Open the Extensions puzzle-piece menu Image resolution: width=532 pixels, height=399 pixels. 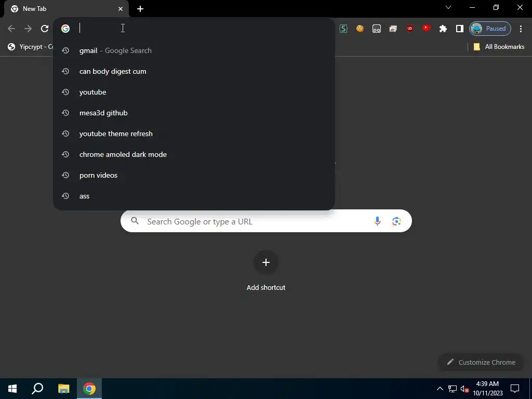pyautogui.click(x=443, y=29)
